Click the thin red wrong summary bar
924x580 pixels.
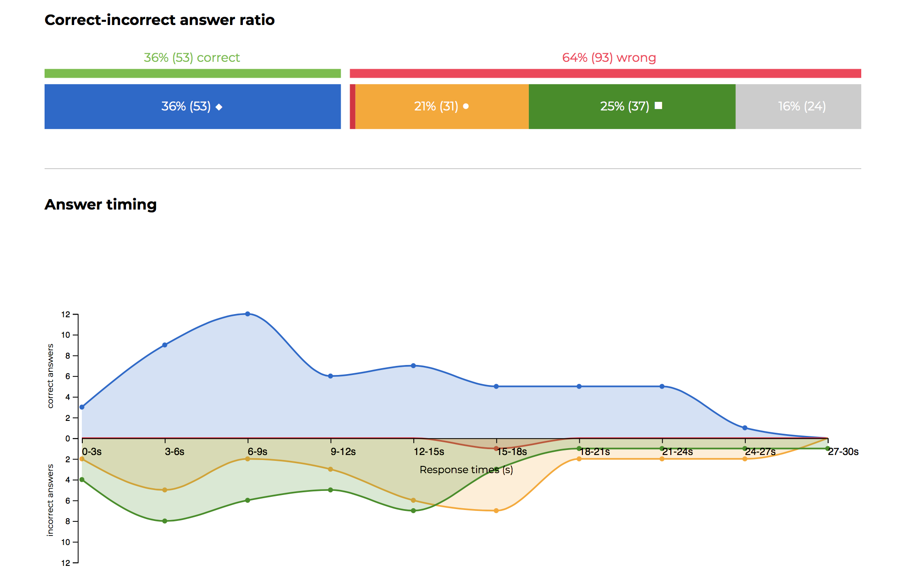click(605, 73)
